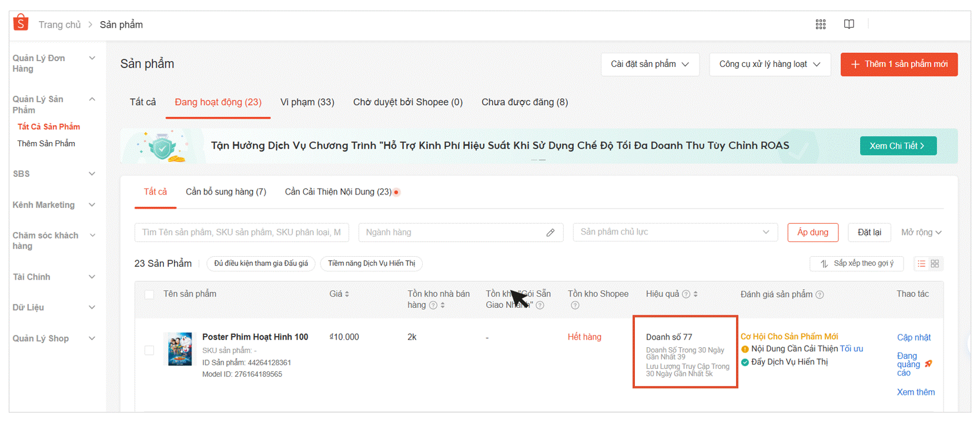Open the book guide icon in header
980x423 pixels.
[x=849, y=24]
